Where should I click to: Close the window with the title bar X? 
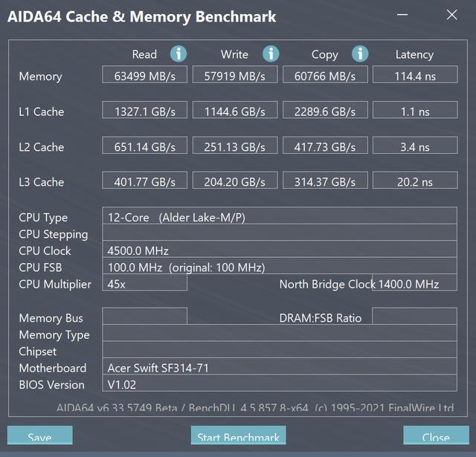point(451,15)
